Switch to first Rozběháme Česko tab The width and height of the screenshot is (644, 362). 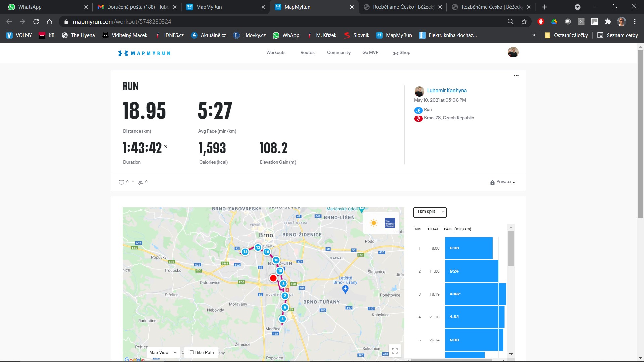click(402, 7)
